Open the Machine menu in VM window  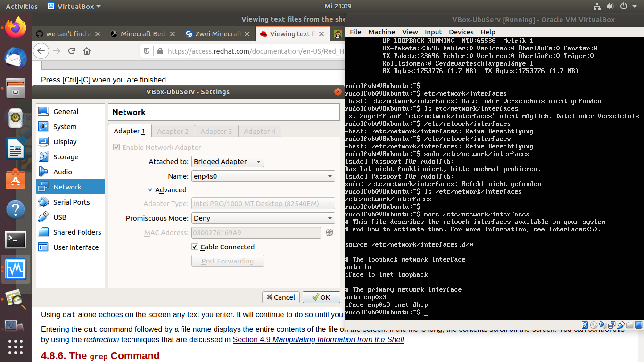(x=382, y=32)
